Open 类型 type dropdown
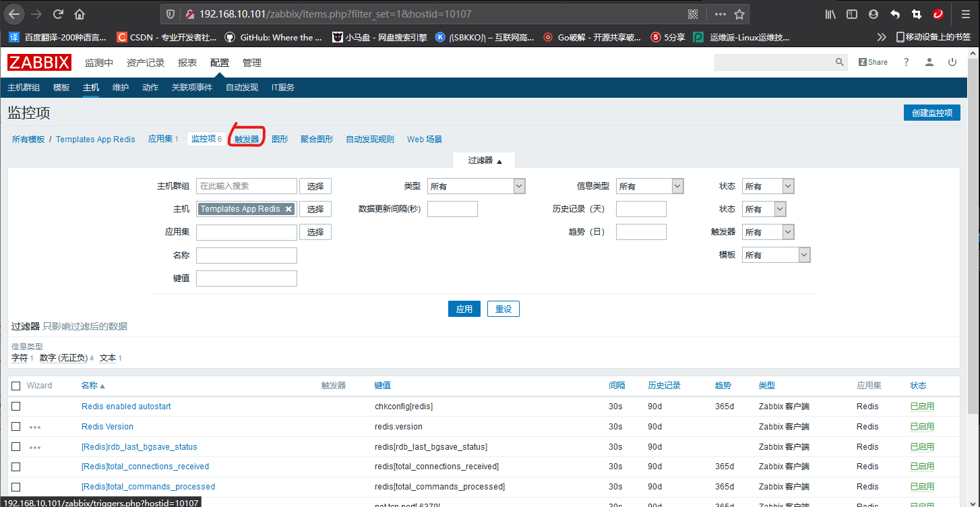Screen dimensions: 980x507 (476, 186)
